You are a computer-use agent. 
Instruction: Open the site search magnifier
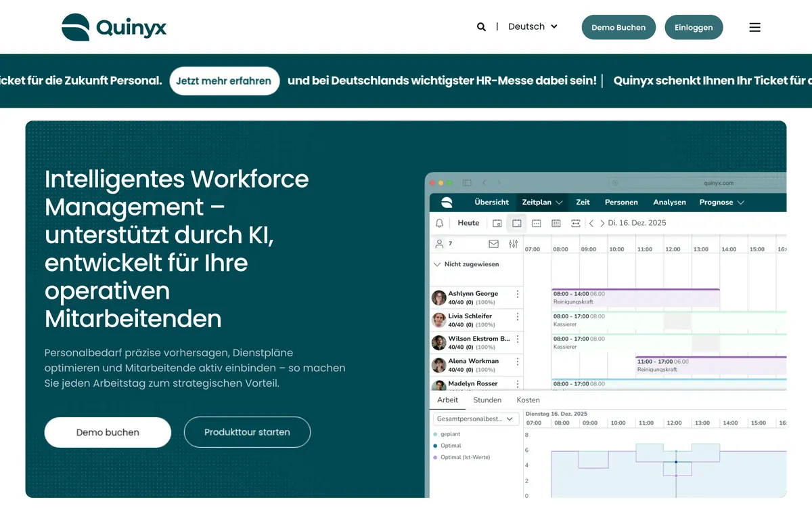(481, 27)
